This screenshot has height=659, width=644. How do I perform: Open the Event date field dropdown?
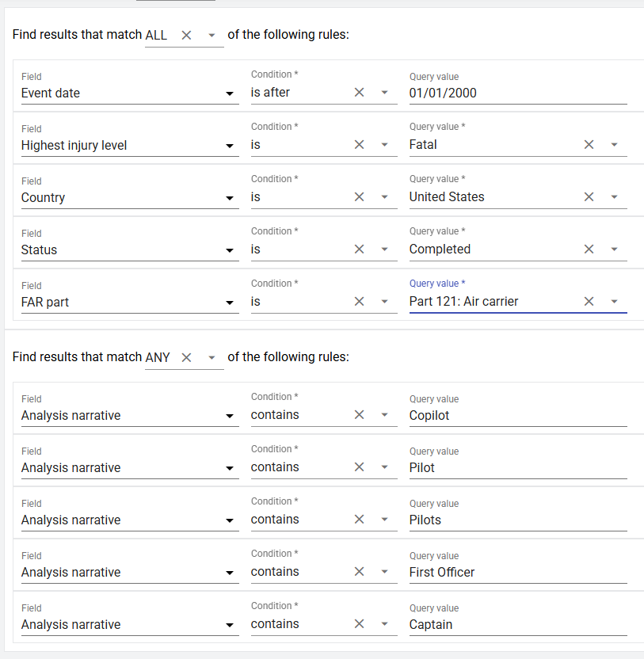230,93
